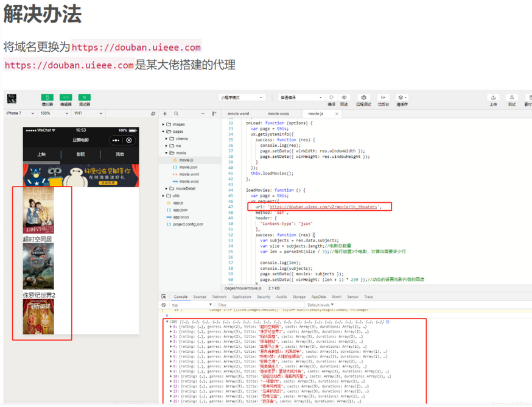Click the in_theaters URL in code
This screenshot has height=407, width=532.
click(x=323, y=207)
